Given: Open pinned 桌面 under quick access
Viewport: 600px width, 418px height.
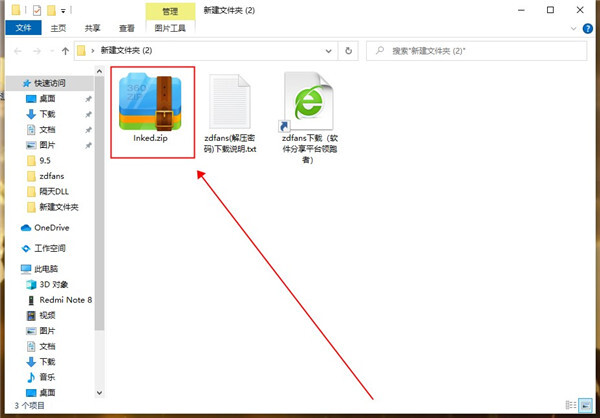Looking at the screenshot, I should pyautogui.click(x=47, y=99).
